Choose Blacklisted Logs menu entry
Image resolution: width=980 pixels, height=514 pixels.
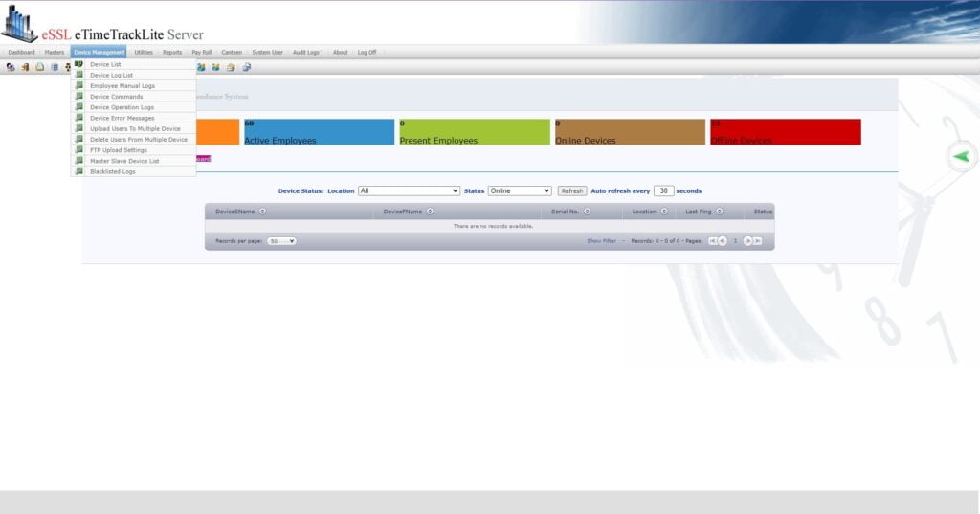point(134,171)
